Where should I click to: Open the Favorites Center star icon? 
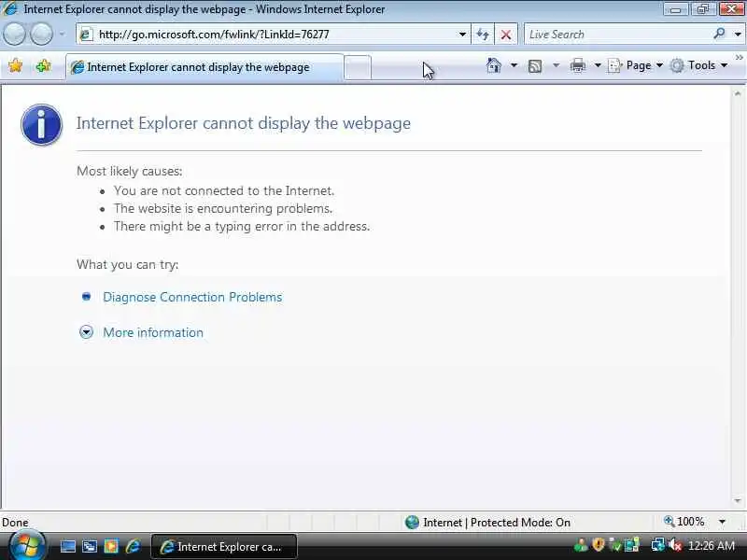(x=15, y=65)
